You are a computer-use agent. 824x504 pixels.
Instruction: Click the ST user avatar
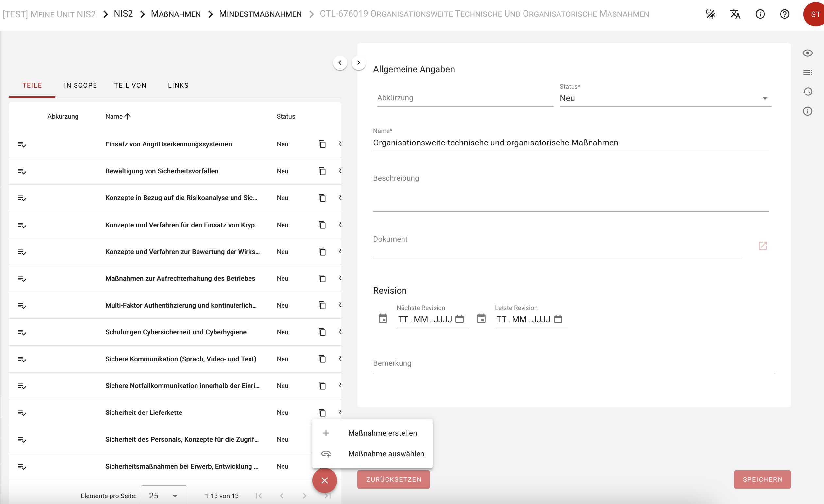coord(815,14)
